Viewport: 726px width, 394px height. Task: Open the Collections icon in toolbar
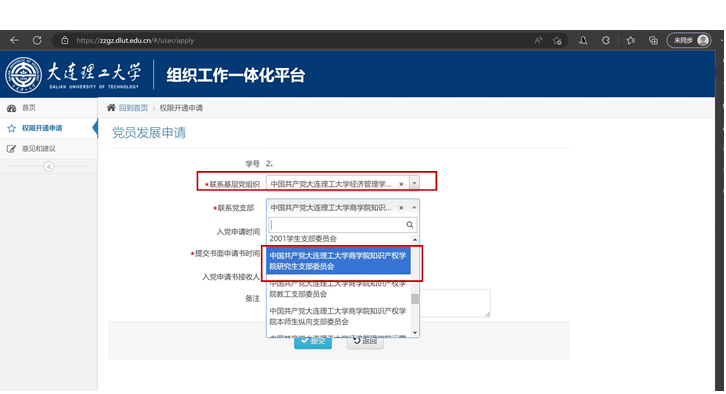click(653, 40)
